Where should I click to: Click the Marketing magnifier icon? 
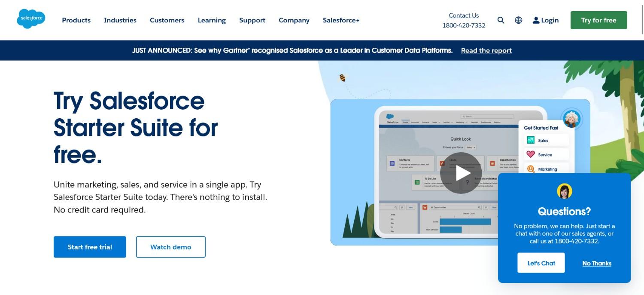531,169
